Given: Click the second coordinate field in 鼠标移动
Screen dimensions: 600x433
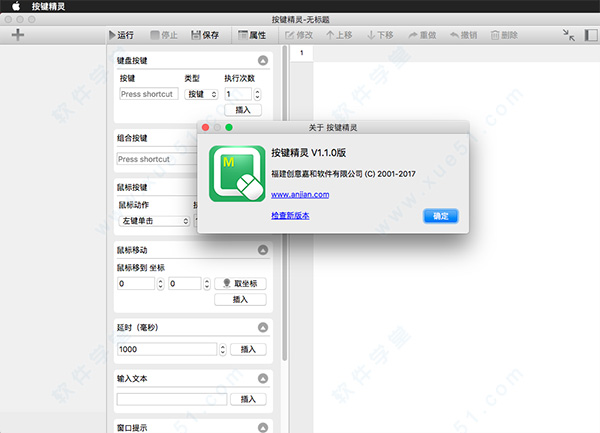Looking at the screenshot, I should tap(184, 283).
